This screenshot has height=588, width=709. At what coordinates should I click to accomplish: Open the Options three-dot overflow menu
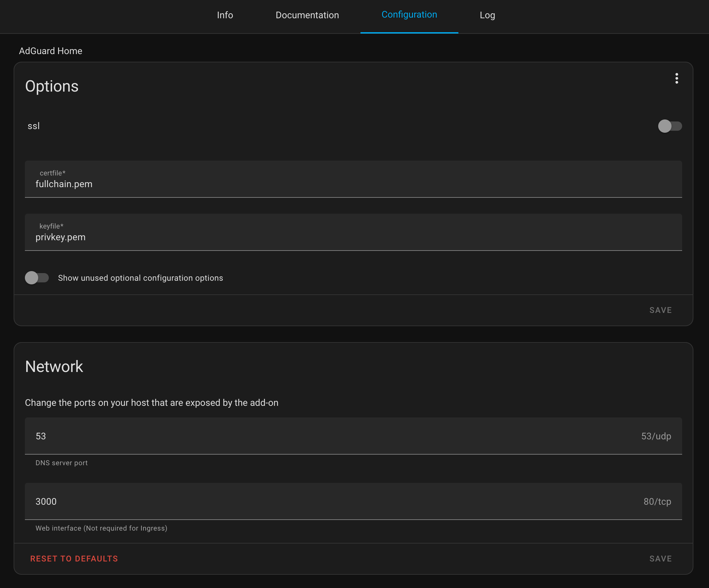pyautogui.click(x=676, y=78)
